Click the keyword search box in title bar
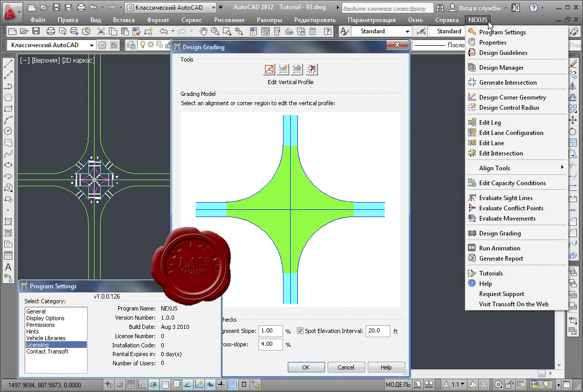 (387, 8)
